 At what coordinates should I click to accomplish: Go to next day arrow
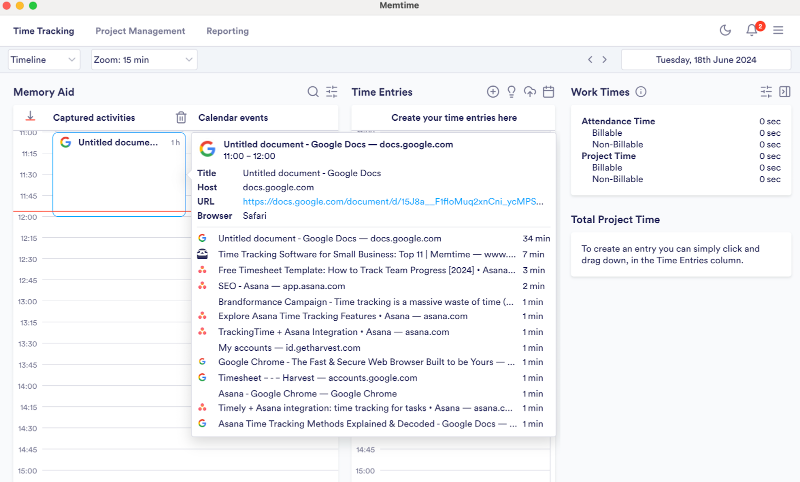coord(605,60)
